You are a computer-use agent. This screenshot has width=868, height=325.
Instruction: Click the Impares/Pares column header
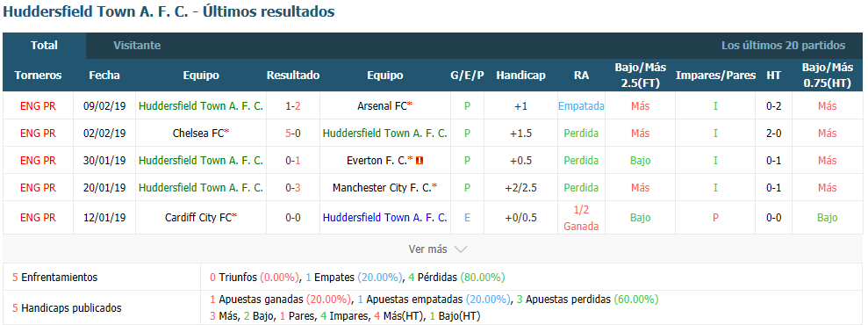(715, 76)
